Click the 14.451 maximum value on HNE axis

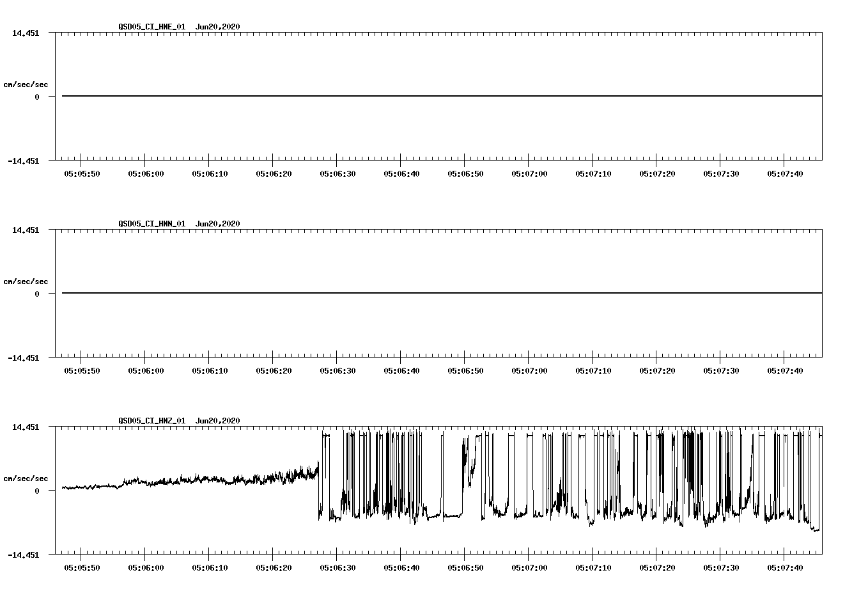[26, 33]
